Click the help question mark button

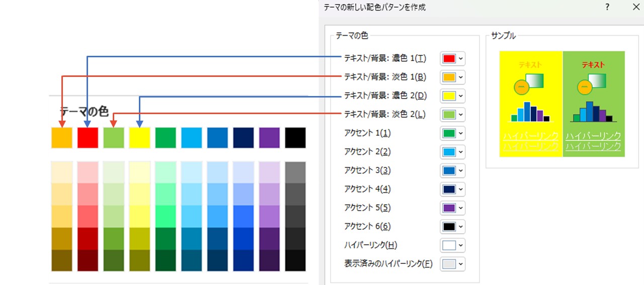click(x=607, y=8)
